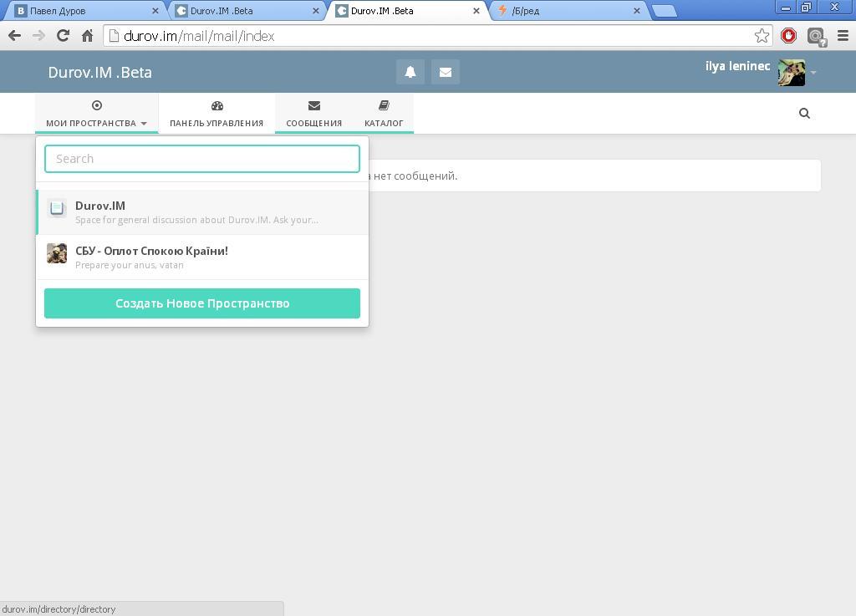Click the Durov.IM space icon

tap(57, 208)
